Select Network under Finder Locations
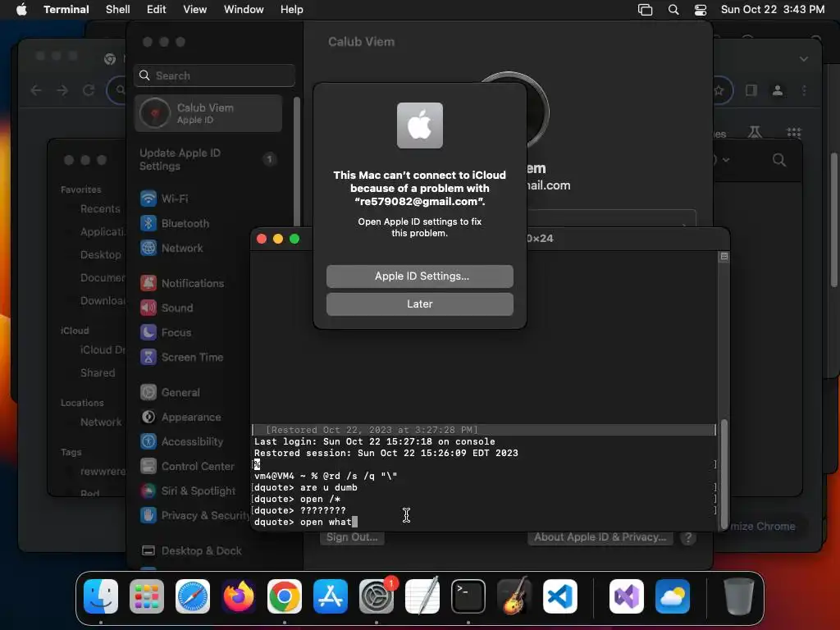Image resolution: width=840 pixels, height=630 pixels. (x=101, y=422)
